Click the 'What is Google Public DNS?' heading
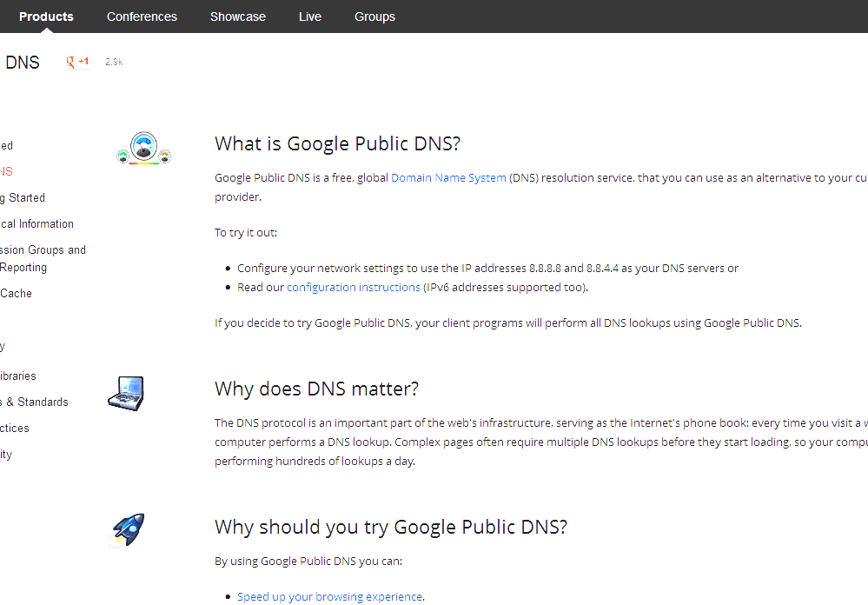 pos(338,144)
